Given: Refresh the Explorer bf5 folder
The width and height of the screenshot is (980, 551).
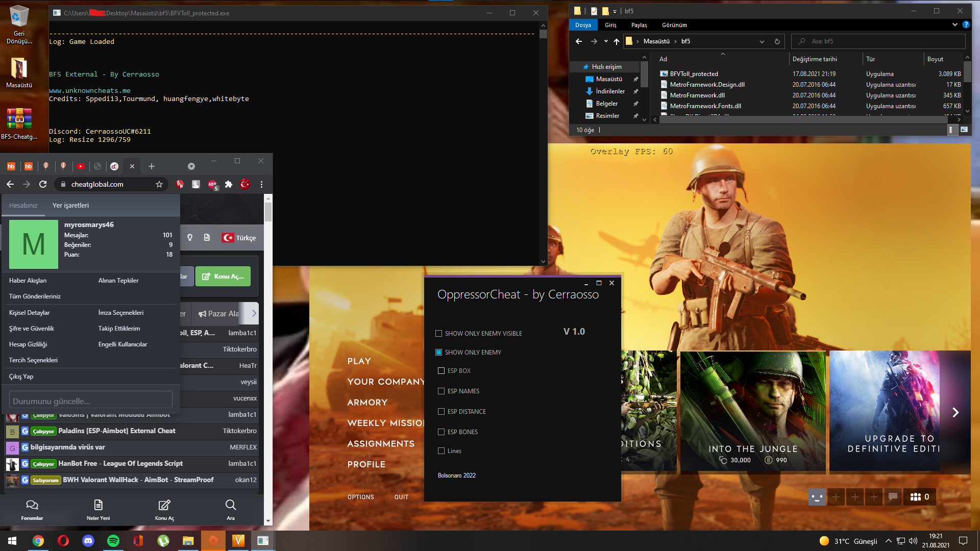Looking at the screenshot, I should (x=777, y=41).
